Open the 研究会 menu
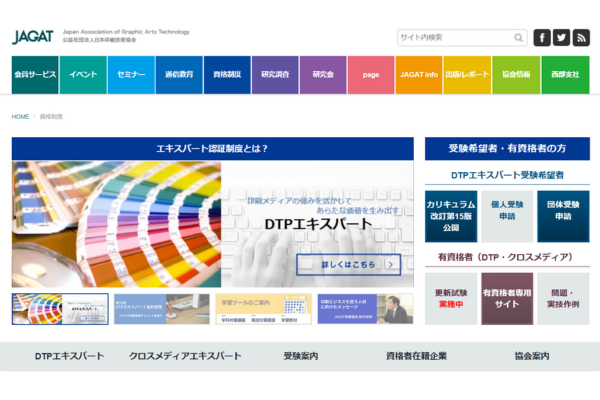The width and height of the screenshot is (600, 400). pos(323,75)
